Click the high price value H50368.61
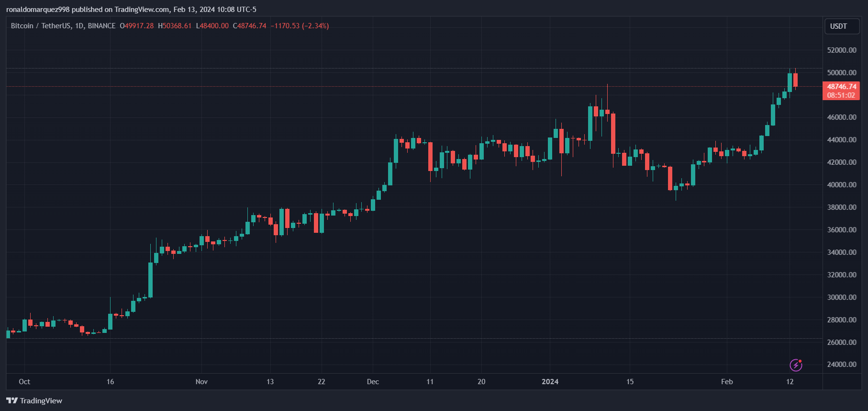868x411 pixels. [175, 26]
